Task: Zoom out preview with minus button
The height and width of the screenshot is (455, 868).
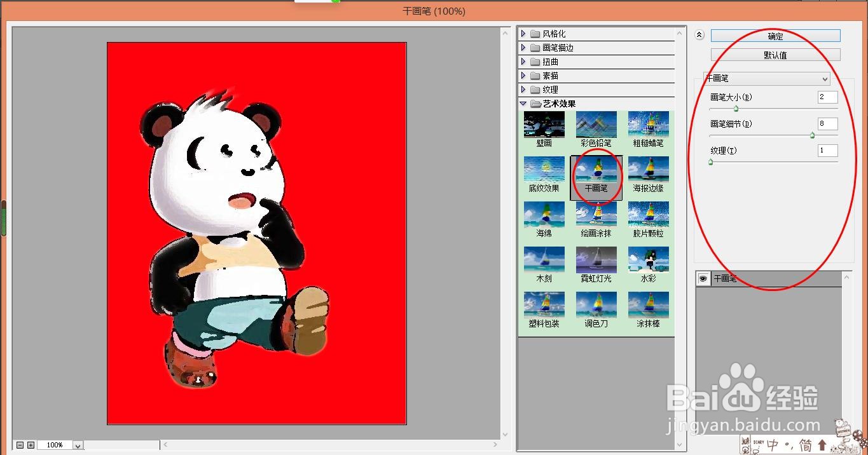Action: click(20, 445)
